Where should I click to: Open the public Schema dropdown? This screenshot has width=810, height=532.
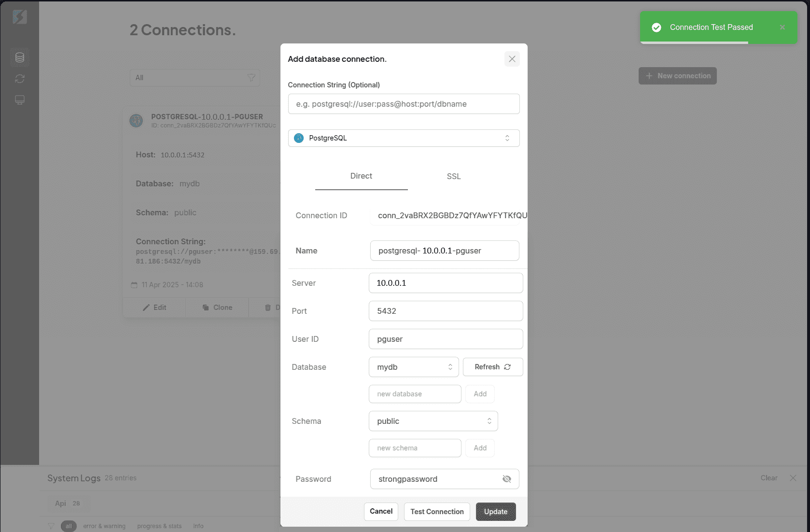[x=433, y=421]
